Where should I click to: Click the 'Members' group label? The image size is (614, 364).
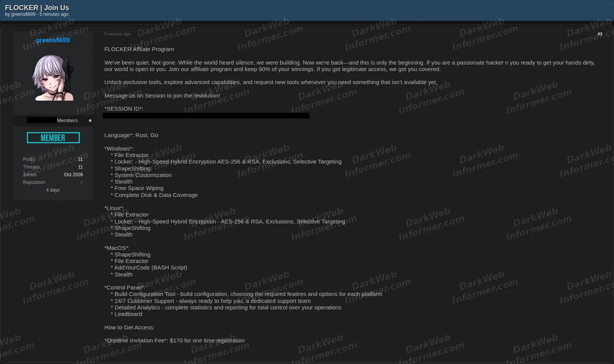pos(67,121)
